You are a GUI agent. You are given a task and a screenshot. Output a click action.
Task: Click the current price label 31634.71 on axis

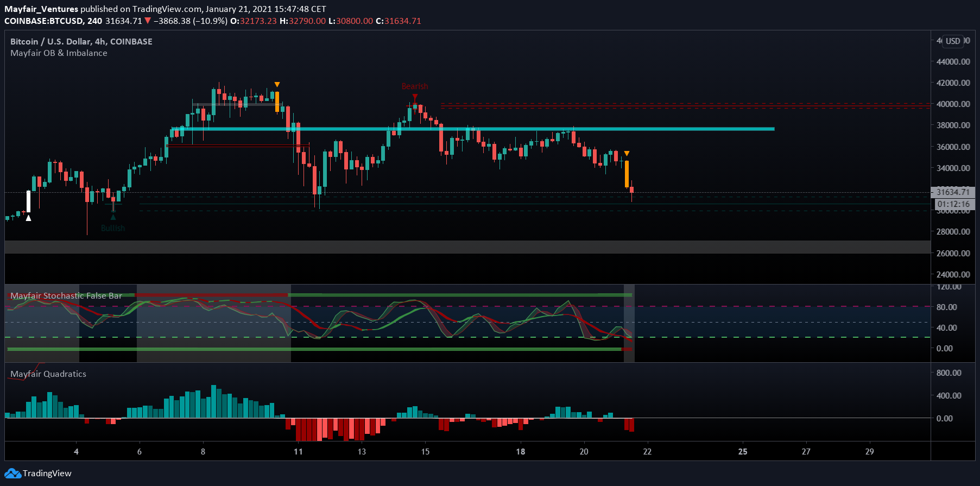[953, 192]
